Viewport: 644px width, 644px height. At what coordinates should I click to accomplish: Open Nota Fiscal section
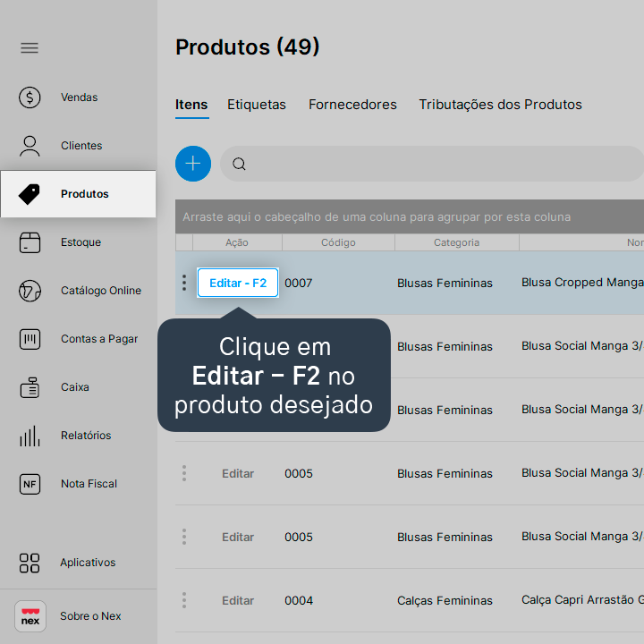[x=89, y=484]
